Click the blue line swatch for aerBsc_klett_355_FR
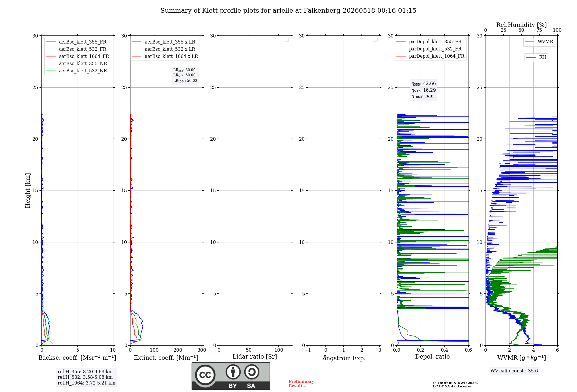Image resolution: width=577 pixels, height=392 pixels. click(x=51, y=42)
